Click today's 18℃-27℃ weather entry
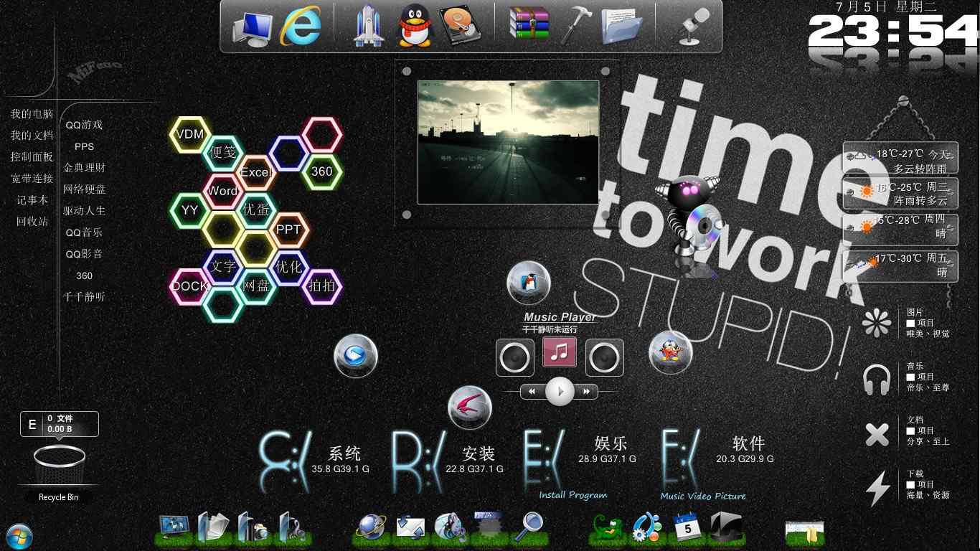Screen dimensions: 980x551 [900, 158]
